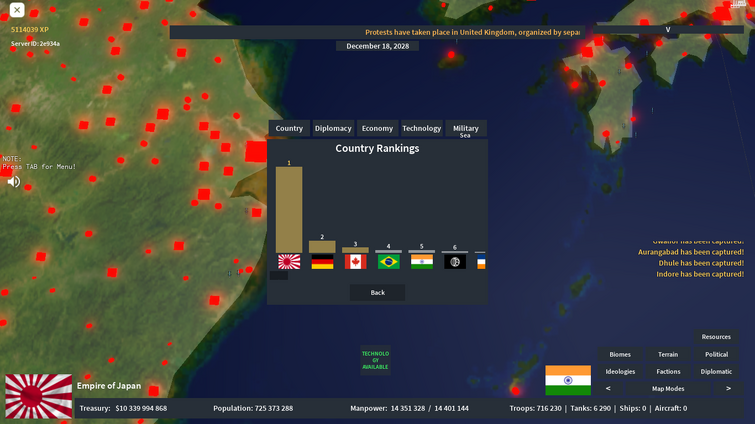Viewport: 755px width, 424px height.
Task: Click the Ships: 0 stat
Action: (633, 408)
